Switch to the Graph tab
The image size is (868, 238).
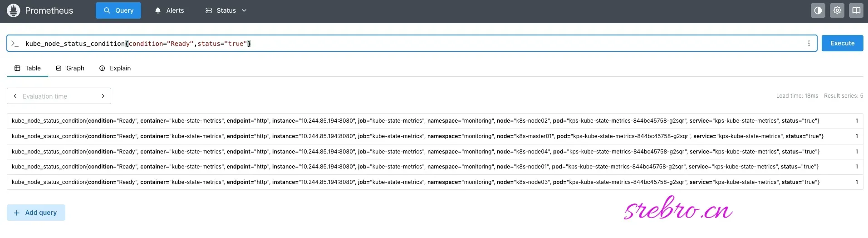tap(70, 68)
